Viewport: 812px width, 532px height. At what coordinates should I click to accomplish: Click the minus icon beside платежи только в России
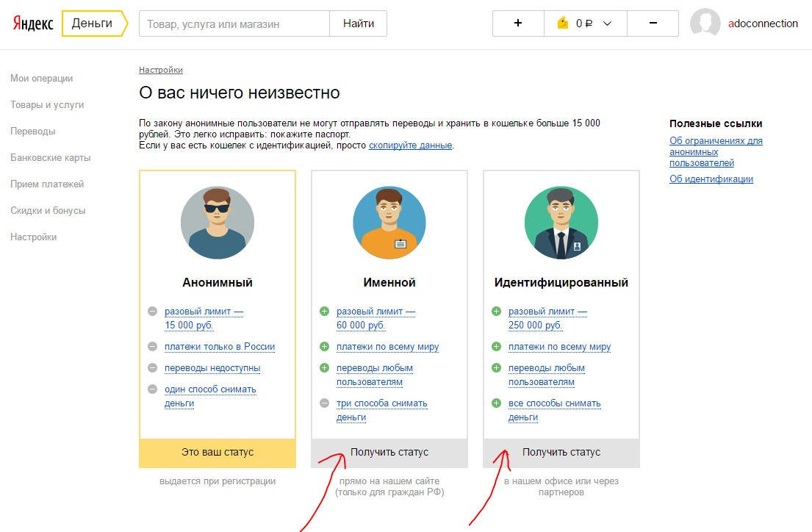(152, 347)
